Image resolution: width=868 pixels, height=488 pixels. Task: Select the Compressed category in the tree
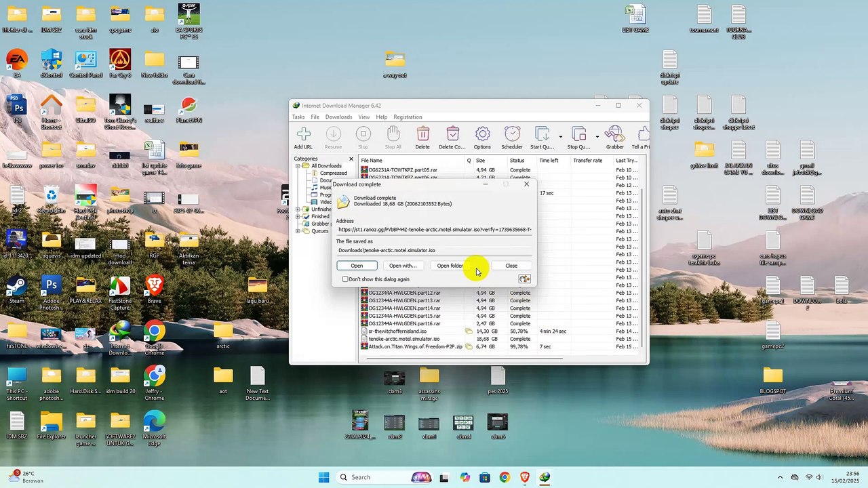click(333, 174)
